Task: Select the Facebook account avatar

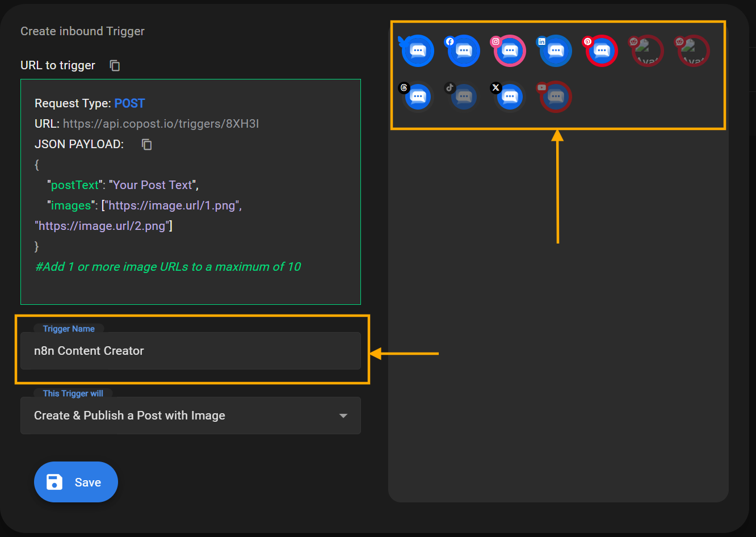Action: [464, 51]
